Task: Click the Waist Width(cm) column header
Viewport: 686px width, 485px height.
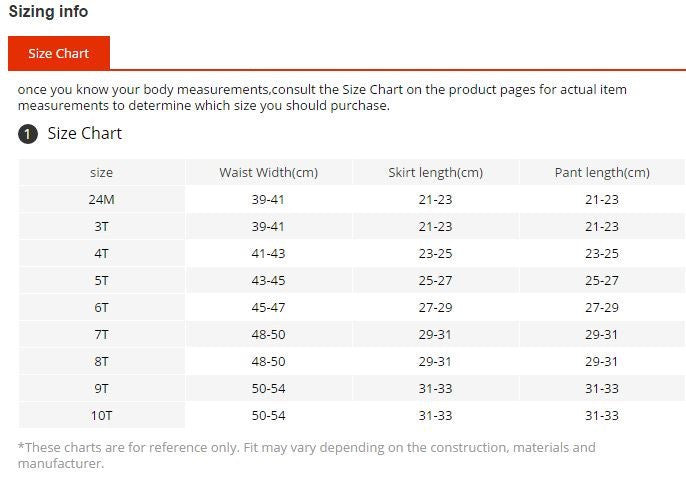Action: click(268, 172)
